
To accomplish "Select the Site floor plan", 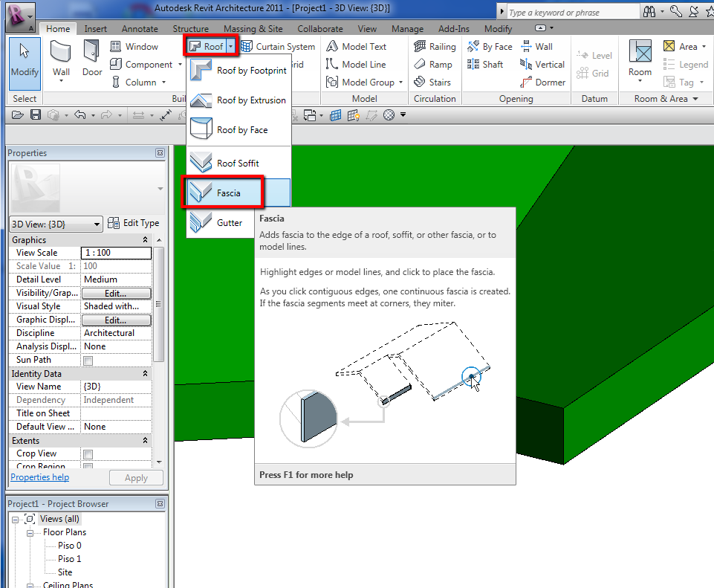I will coord(65,572).
